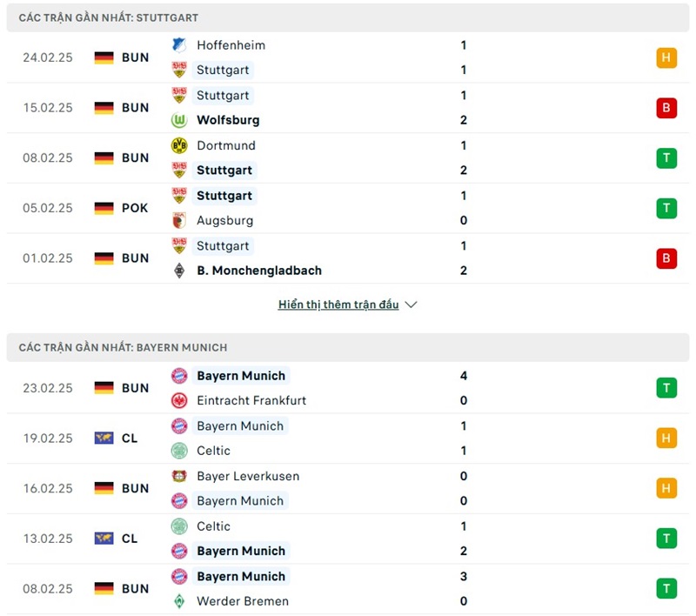Click the German flag on 24.02.25 row
The height and width of the screenshot is (616, 696).
click(x=104, y=58)
